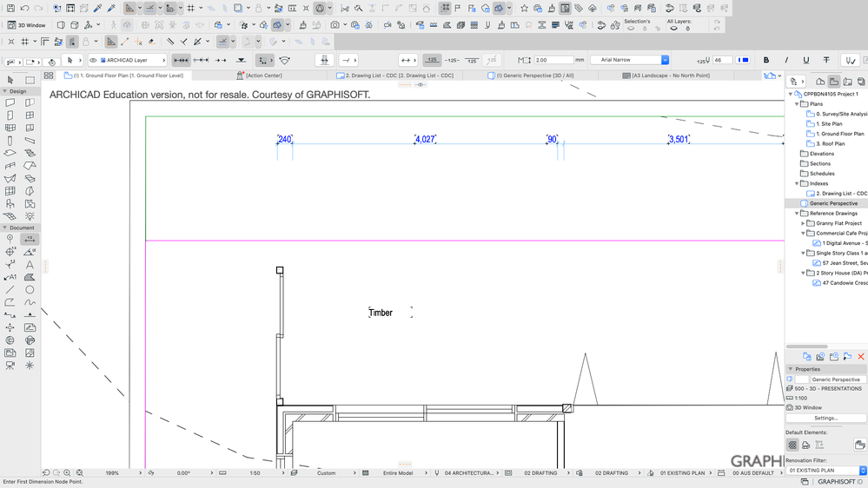The width and height of the screenshot is (868, 488).
Task: Click the Save icon in the toolbar
Action: pyautogui.click(x=10, y=8)
